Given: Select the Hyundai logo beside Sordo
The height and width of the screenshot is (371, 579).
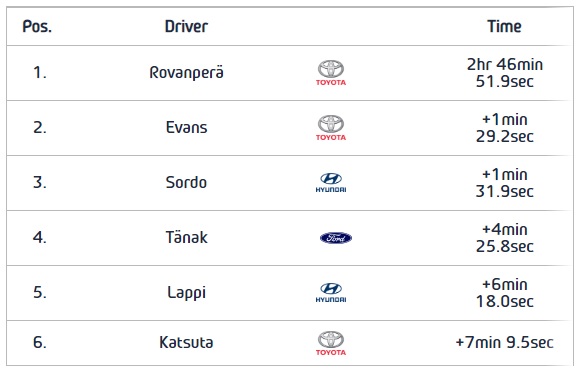Looking at the screenshot, I should (331, 183).
